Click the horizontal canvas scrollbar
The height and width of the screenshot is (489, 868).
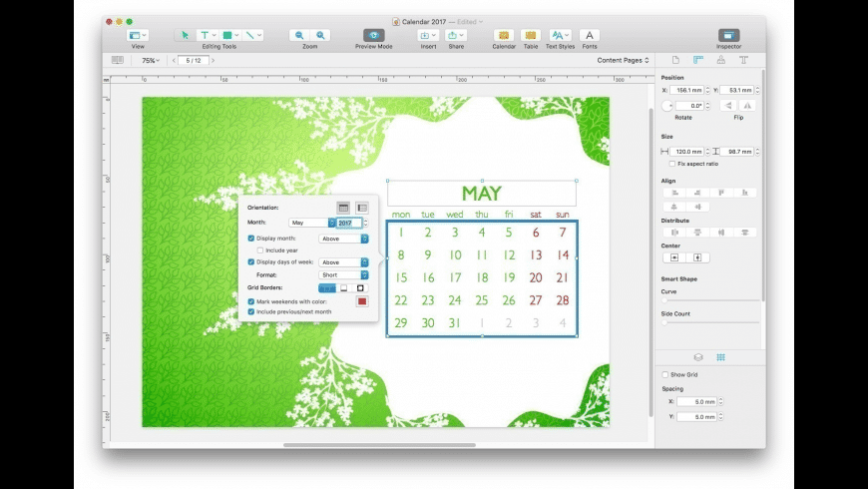(x=379, y=445)
